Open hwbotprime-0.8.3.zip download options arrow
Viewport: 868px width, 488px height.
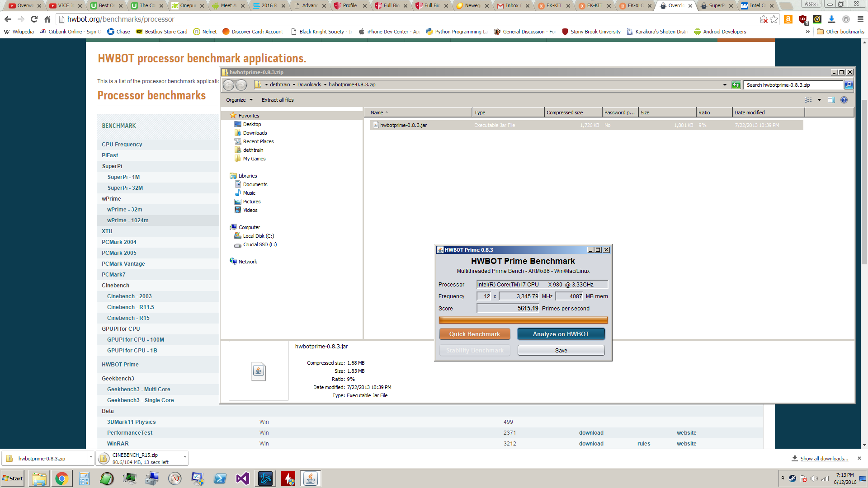tap(91, 458)
